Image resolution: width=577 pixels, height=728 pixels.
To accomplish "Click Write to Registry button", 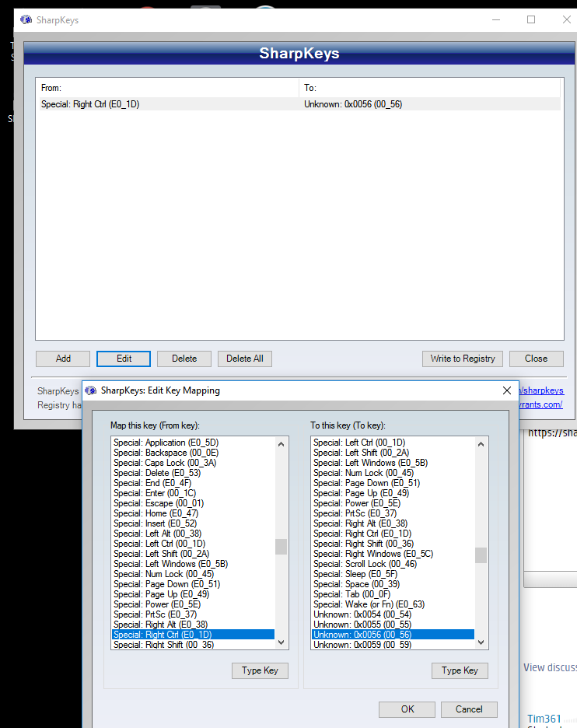I will point(463,359).
